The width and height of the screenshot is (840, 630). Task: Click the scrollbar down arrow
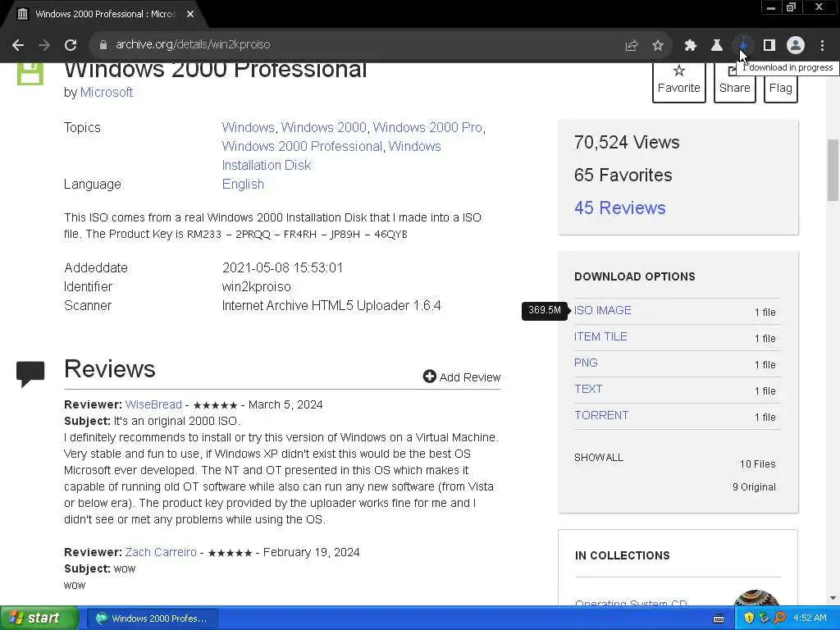[833, 598]
